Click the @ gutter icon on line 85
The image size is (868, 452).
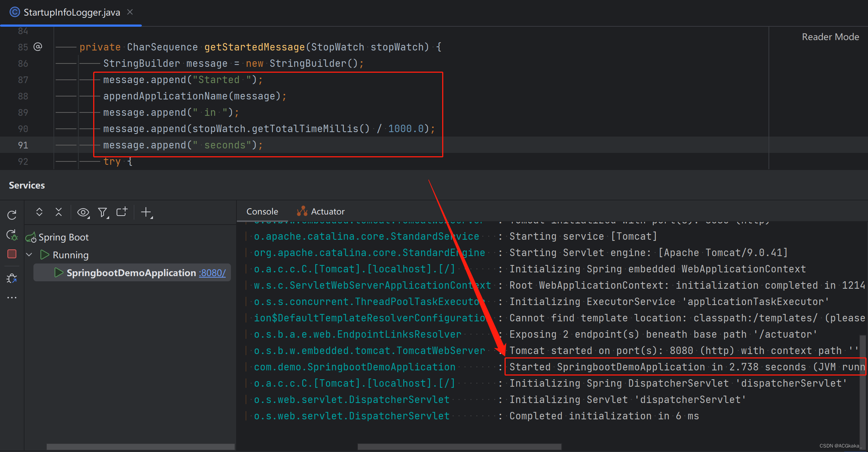(x=38, y=47)
